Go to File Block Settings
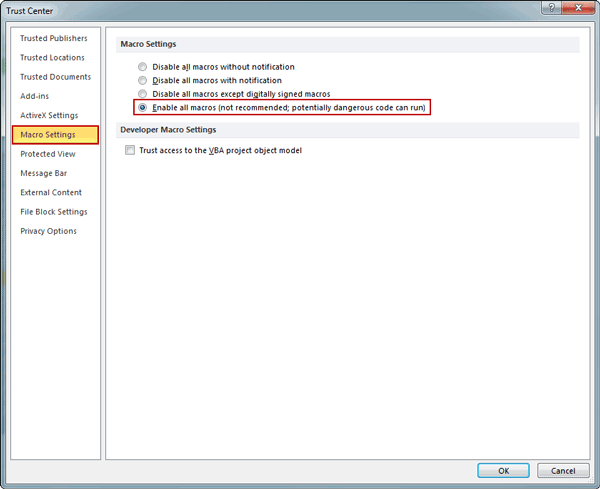This screenshot has height=489, width=600. (x=54, y=212)
